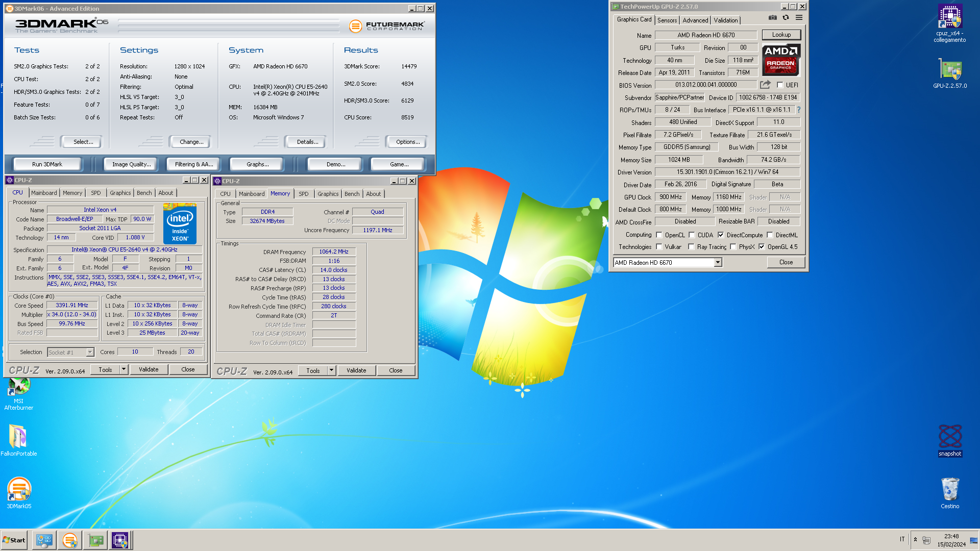
Task: Open Bench tab in left CPU-Z window
Action: (x=144, y=193)
